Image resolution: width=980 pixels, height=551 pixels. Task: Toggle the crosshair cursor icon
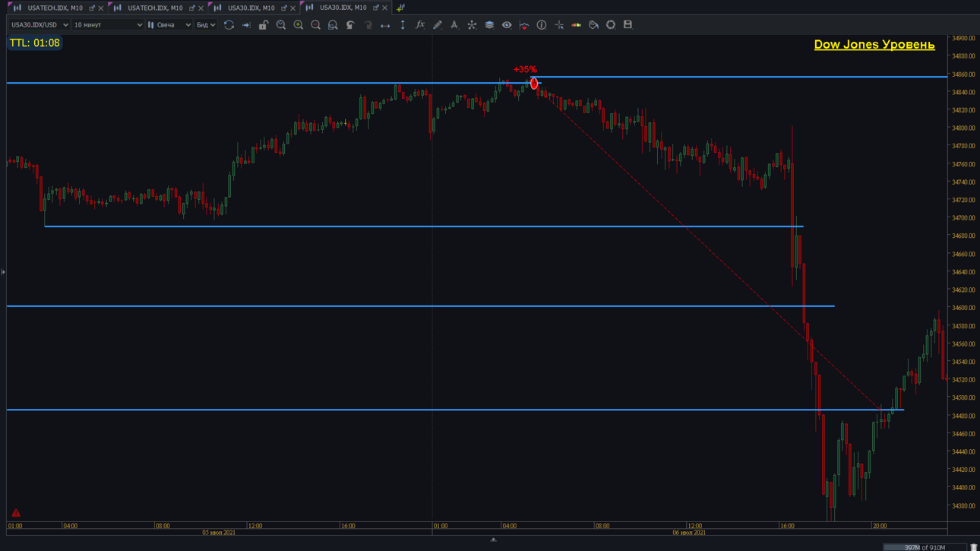559,25
